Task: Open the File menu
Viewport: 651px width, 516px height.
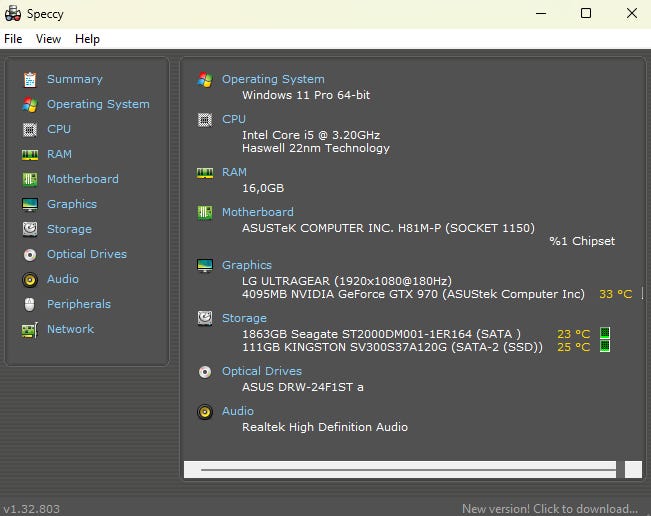Action: (x=13, y=39)
